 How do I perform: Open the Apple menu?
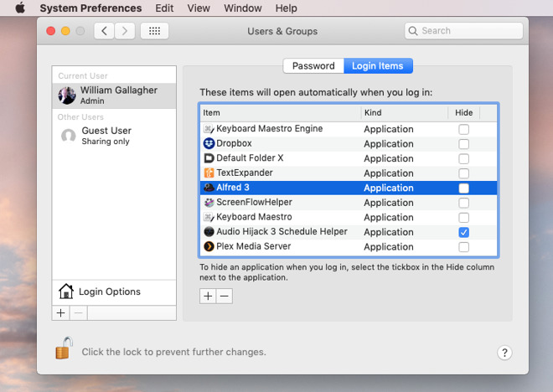click(20, 8)
